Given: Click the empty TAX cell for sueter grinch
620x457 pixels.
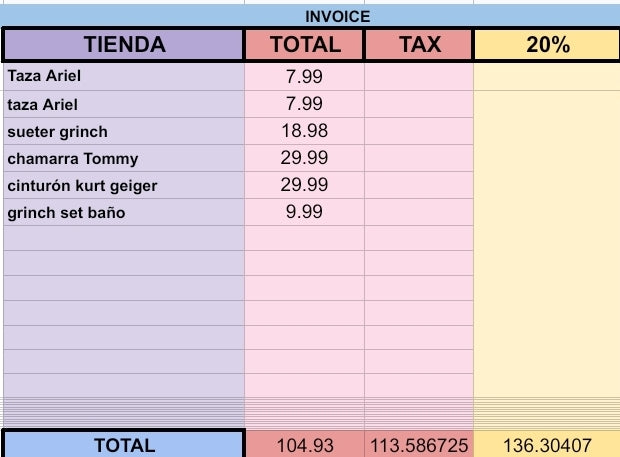Looking at the screenshot, I should pos(419,131).
